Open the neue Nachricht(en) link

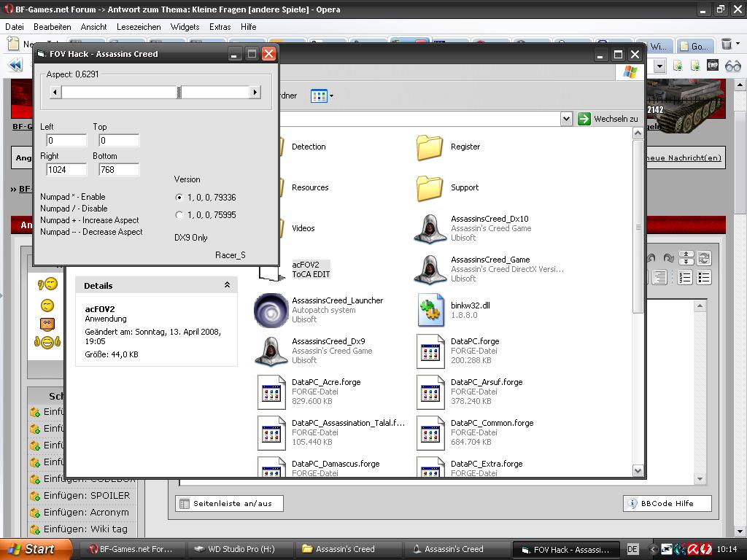click(x=684, y=157)
